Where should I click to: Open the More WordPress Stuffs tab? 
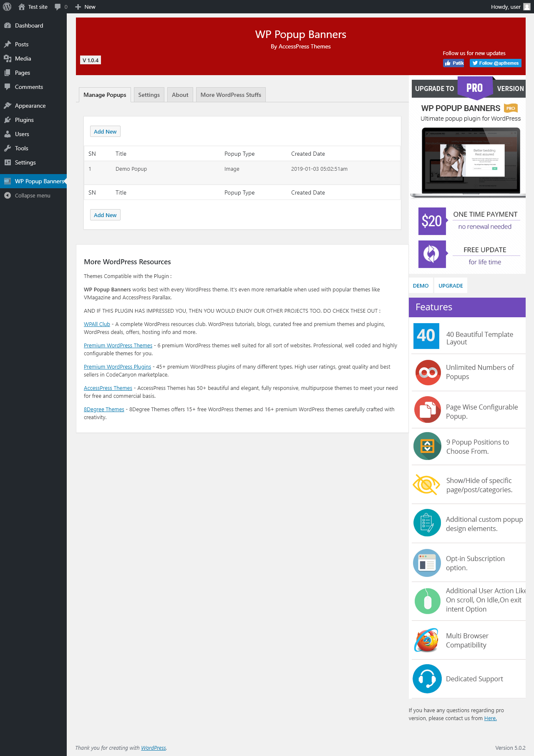(231, 95)
